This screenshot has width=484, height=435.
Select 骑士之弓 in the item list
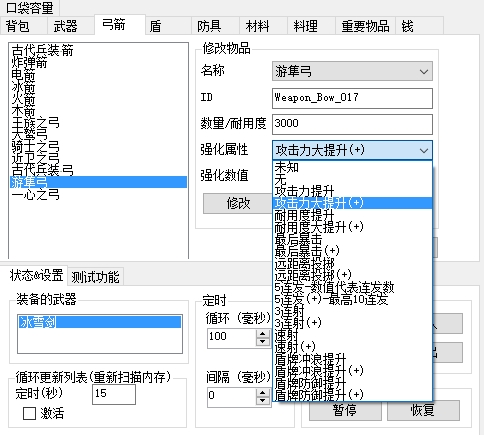(x=98, y=147)
